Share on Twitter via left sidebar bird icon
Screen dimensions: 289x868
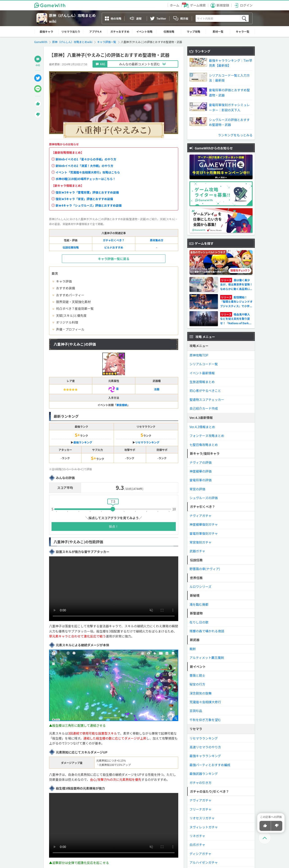coord(38,78)
